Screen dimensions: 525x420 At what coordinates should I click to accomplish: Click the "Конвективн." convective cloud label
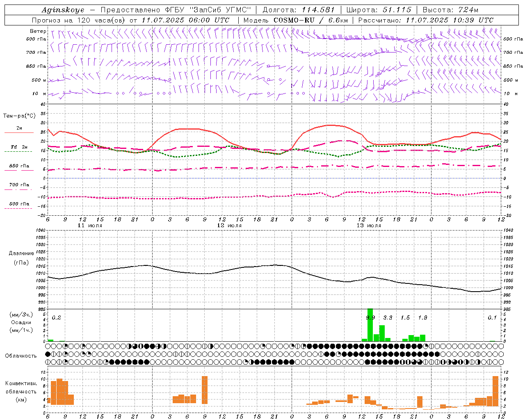pos(21,383)
